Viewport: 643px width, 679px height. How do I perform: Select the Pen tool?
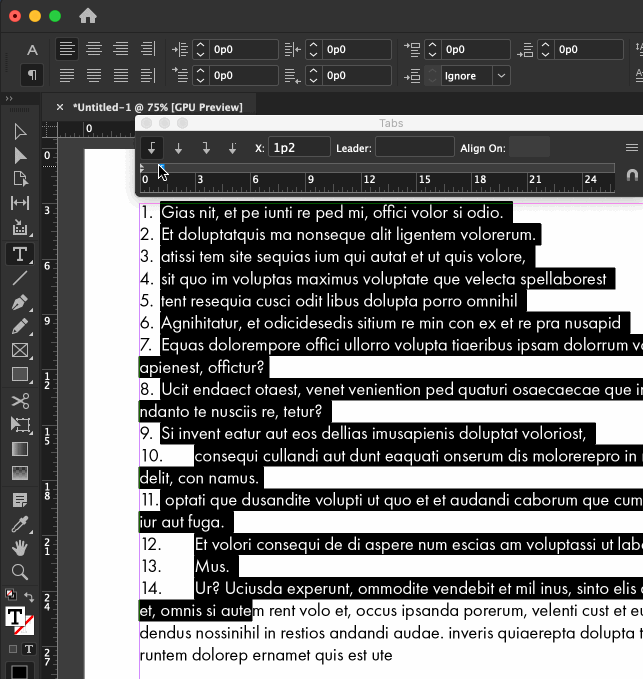[x=20, y=302]
